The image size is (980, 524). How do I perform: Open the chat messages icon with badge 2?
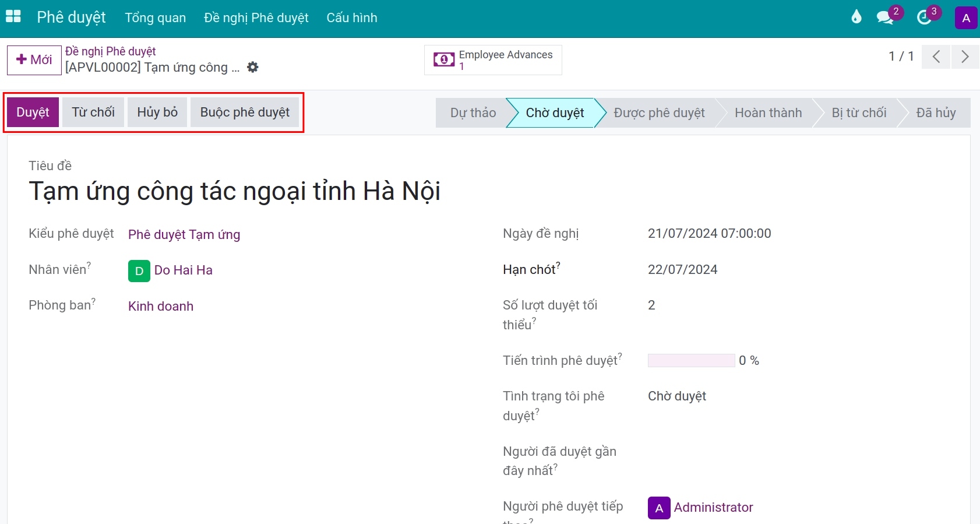[x=885, y=17]
